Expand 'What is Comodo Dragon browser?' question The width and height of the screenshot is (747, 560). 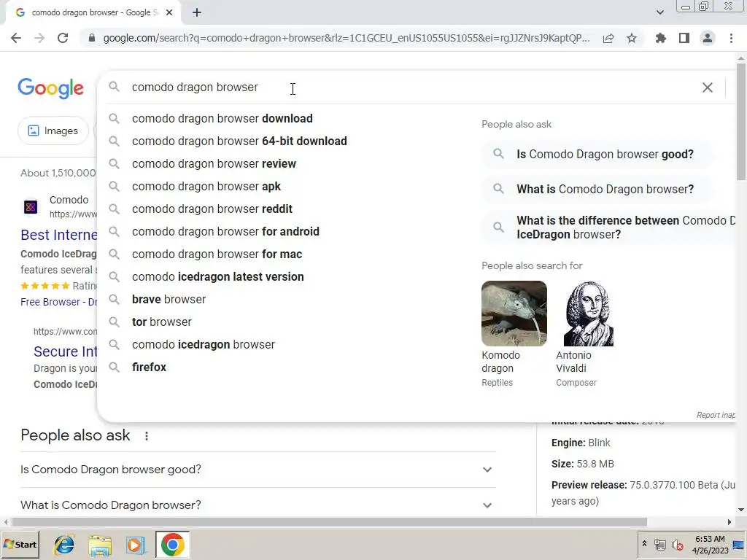click(258, 505)
